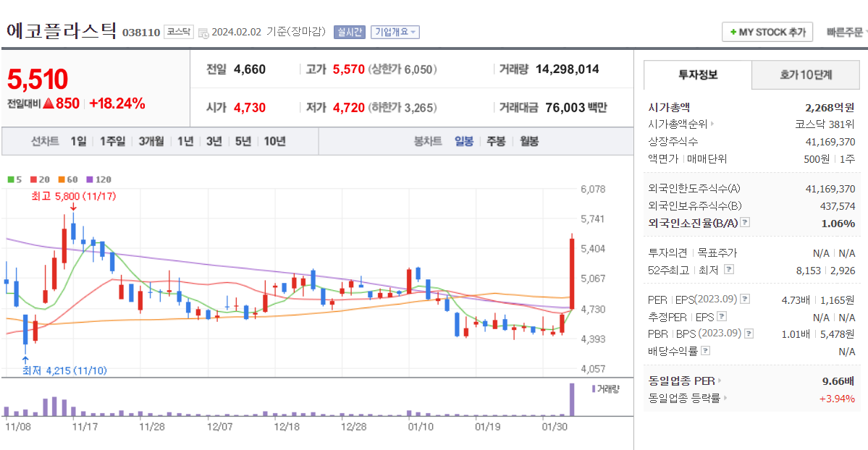Click help icon beside PER EPS(2023.09)
Screen dimensions: 868x450
click(x=745, y=299)
